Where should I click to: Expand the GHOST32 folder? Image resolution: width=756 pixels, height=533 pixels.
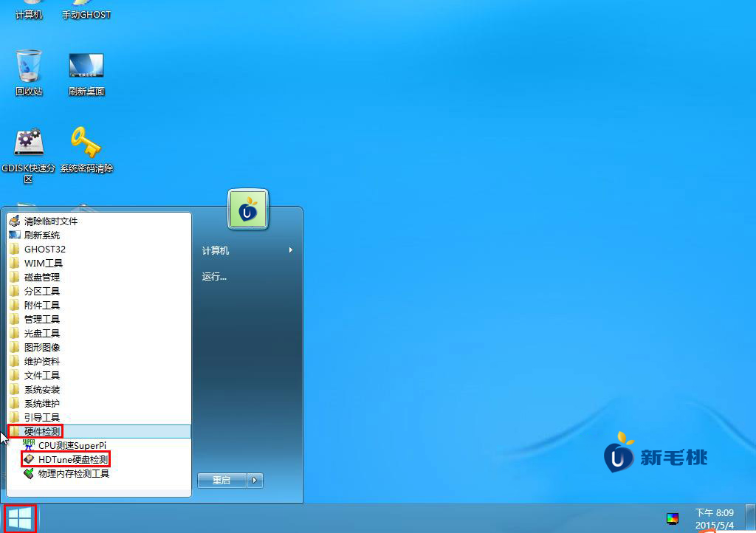click(44, 250)
